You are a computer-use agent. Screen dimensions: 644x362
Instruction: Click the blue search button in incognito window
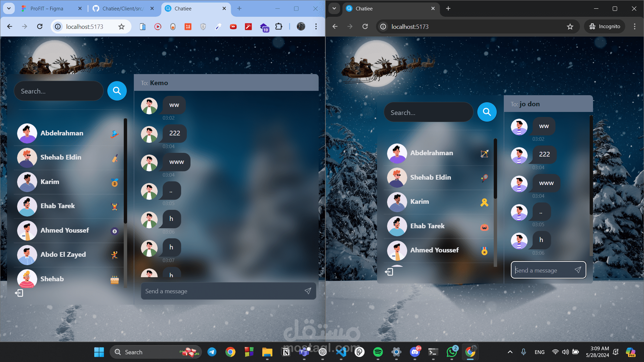(487, 112)
